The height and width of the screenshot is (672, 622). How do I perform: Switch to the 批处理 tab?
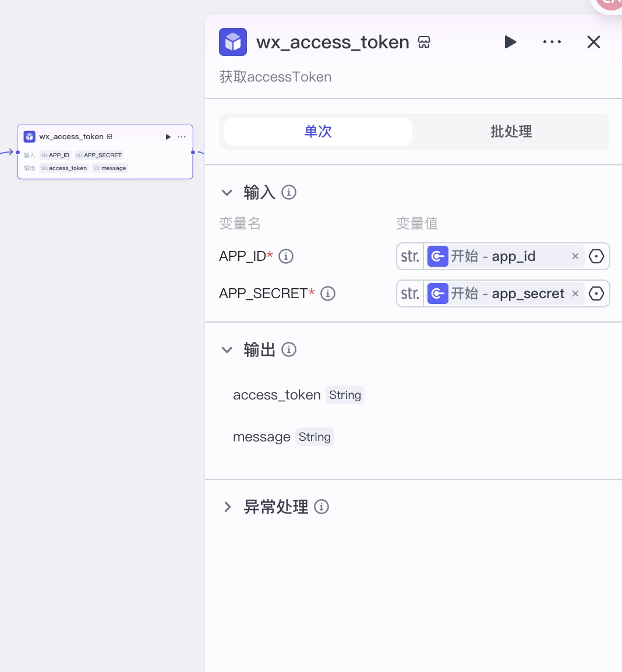(511, 132)
